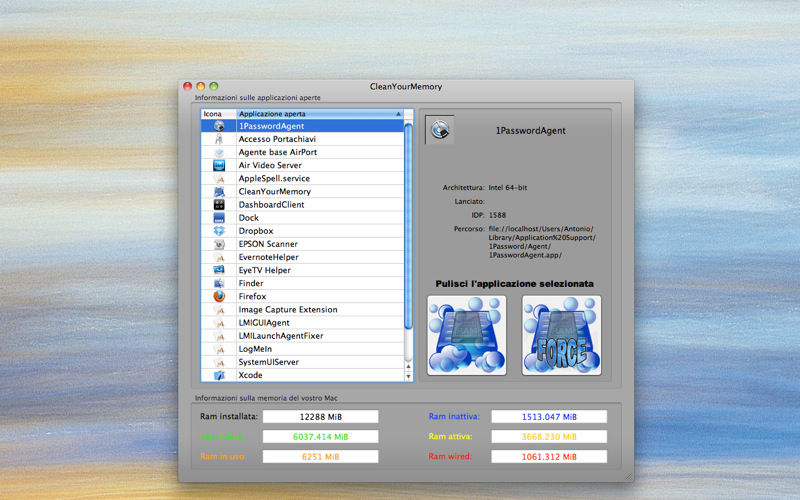Select the Xcode row name
This screenshot has height=500, width=800.
point(250,376)
